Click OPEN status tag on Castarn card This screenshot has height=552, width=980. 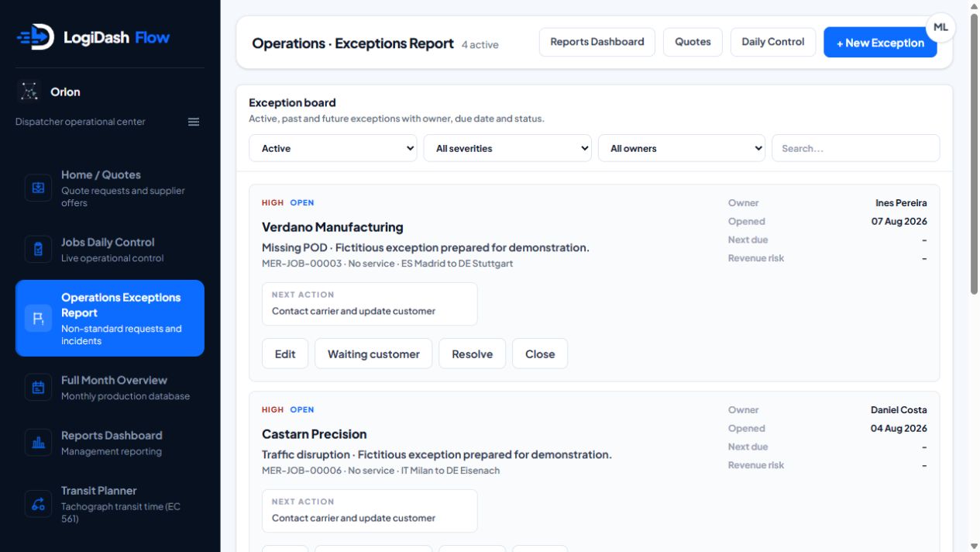(302, 410)
